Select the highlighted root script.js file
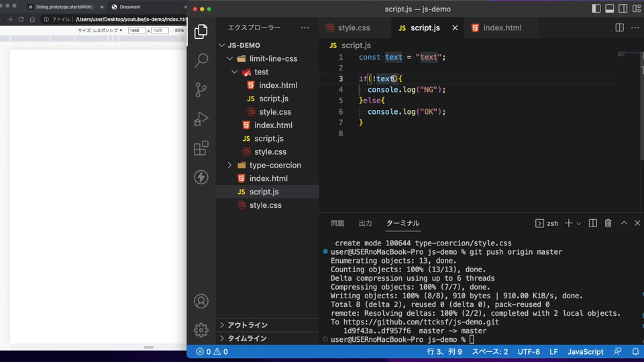 [x=268, y=192]
